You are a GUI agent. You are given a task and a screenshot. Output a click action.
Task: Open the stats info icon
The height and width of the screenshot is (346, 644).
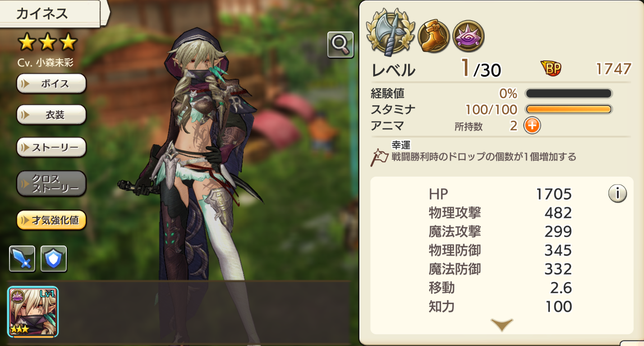(617, 194)
